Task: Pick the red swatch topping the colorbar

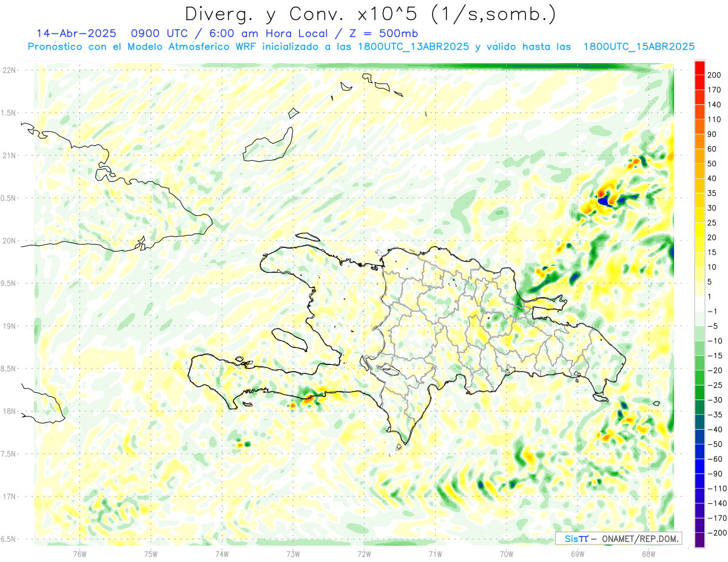Action: (699, 68)
